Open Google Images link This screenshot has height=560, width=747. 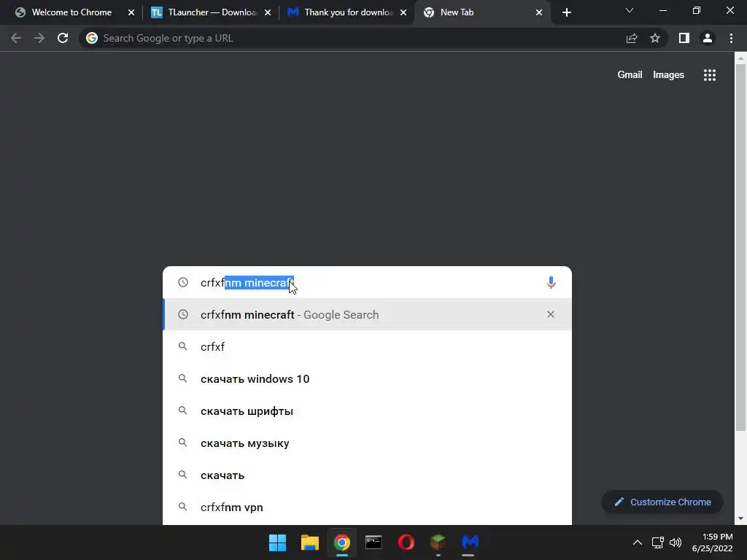coord(668,75)
